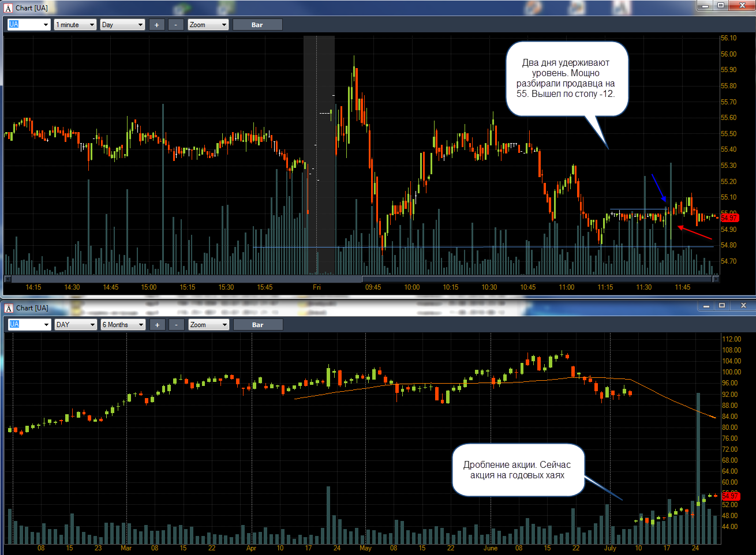The image size is (756, 555).
Task: Click the bottom chart window's app icon
Action: (9, 308)
